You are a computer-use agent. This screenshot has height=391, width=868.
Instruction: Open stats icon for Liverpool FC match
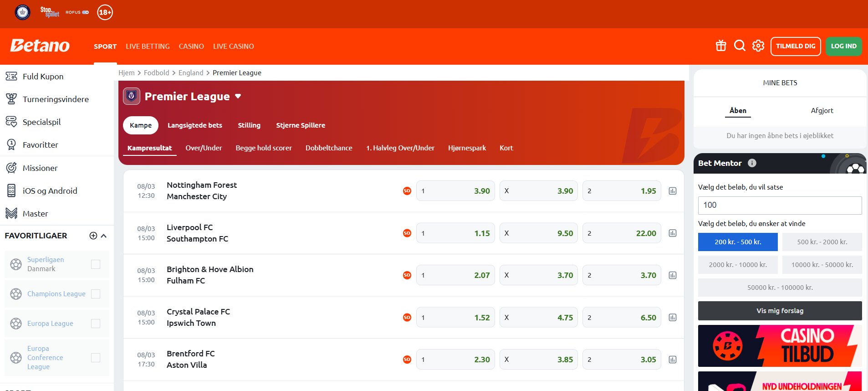click(672, 233)
